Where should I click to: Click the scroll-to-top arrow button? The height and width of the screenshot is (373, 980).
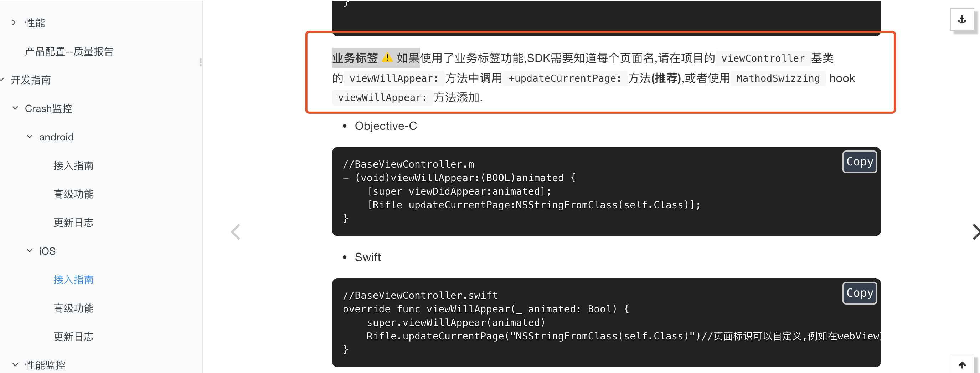click(x=962, y=364)
